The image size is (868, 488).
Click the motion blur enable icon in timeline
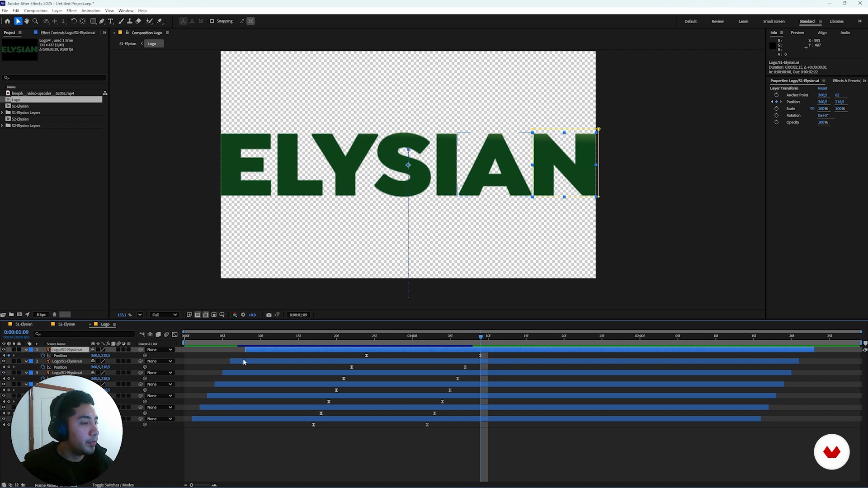point(166,334)
